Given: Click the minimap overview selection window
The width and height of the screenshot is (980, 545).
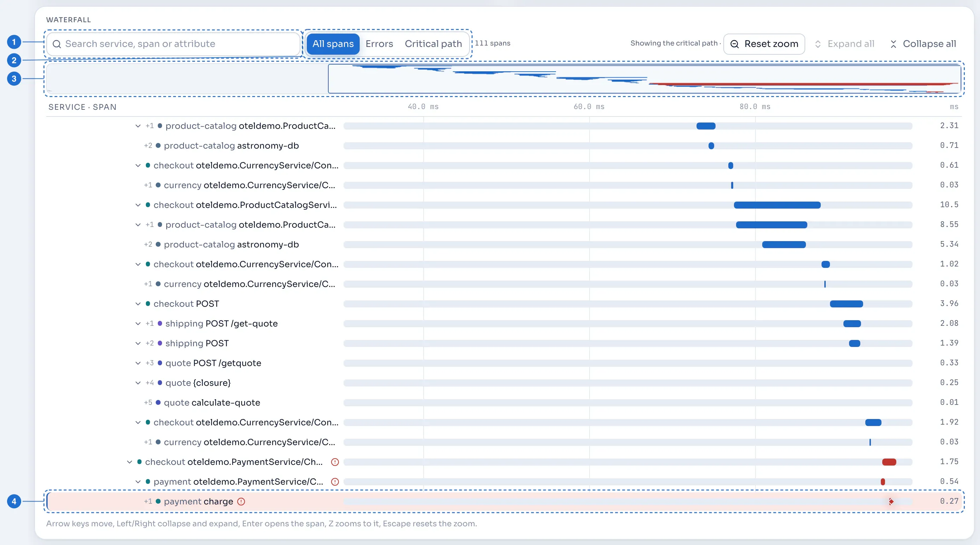Looking at the screenshot, I should coord(645,79).
